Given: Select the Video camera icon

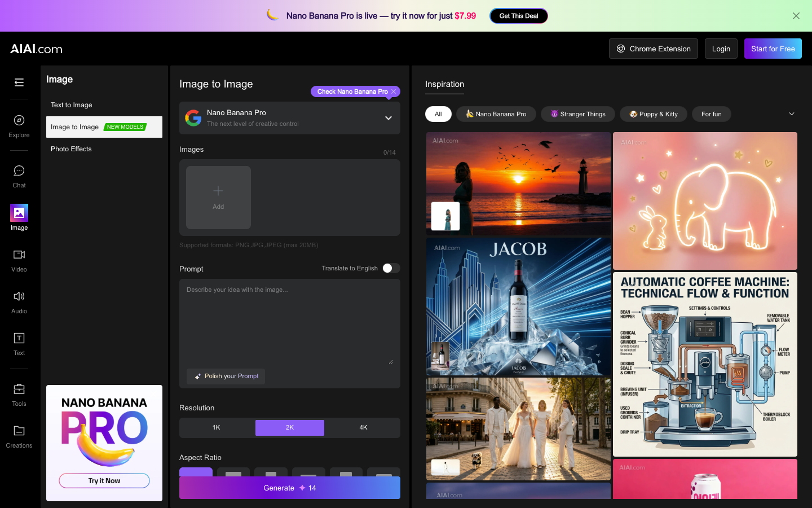Looking at the screenshot, I should tap(19, 255).
